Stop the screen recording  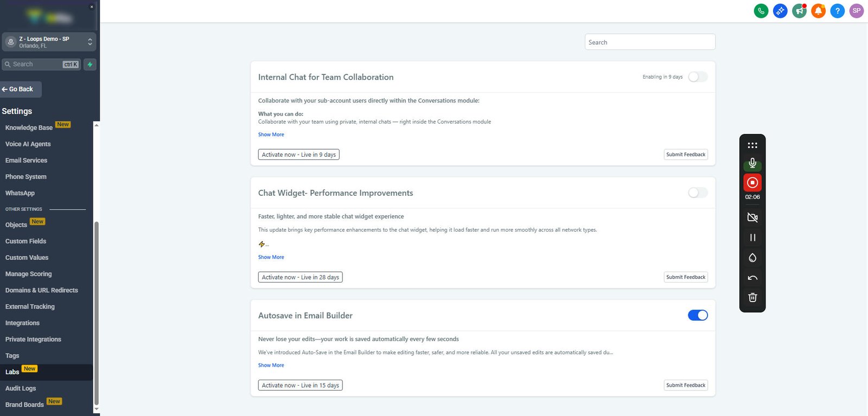(752, 183)
